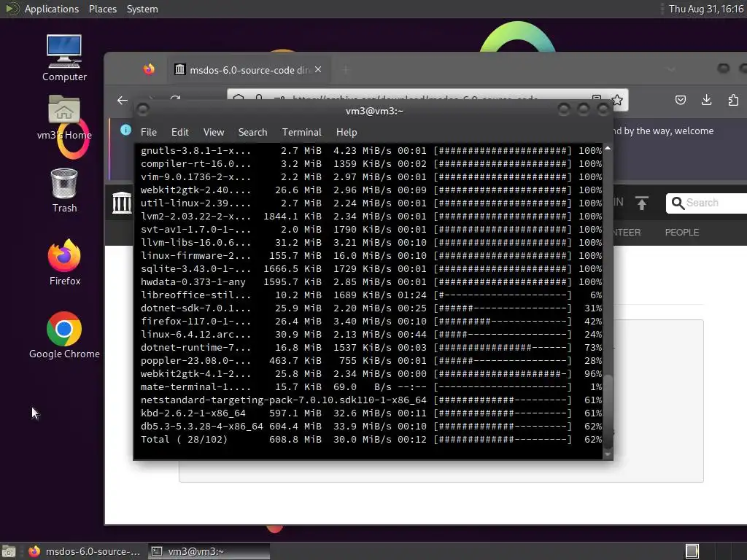Open the terminal Help menu
This screenshot has height=560, width=747.
(347, 132)
